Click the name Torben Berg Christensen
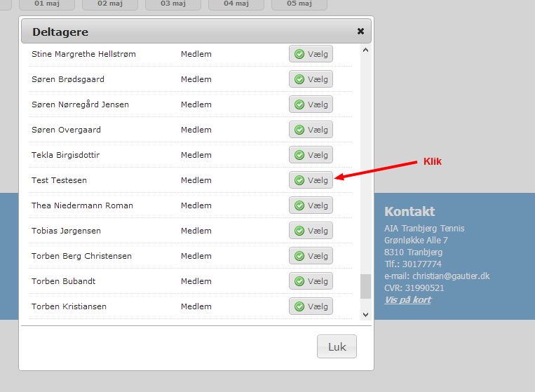The image size is (535, 392). tap(81, 256)
